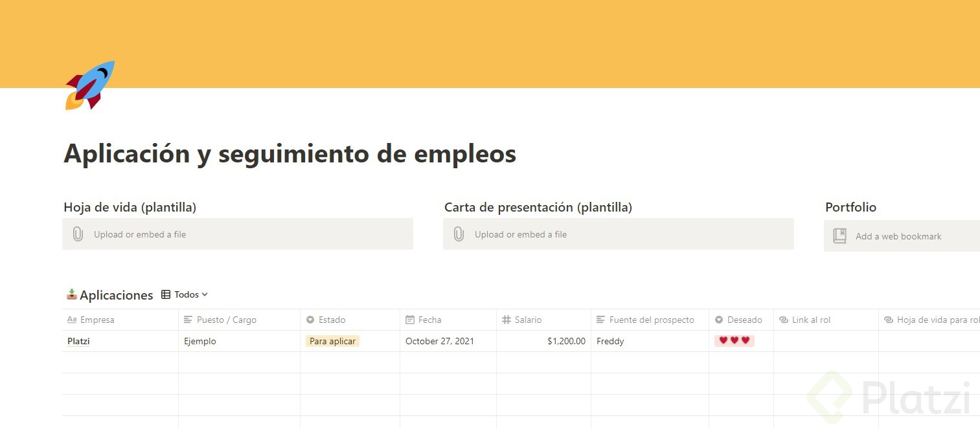This screenshot has height=429, width=980.
Task: Click the calendar icon on Fecha column
Action: (x=409, y=320)
